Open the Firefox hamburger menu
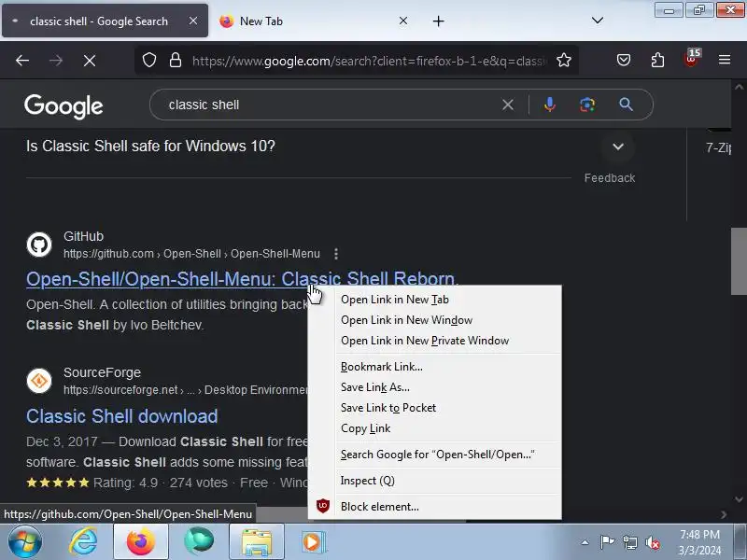747x560 pixels. (725, 60)
